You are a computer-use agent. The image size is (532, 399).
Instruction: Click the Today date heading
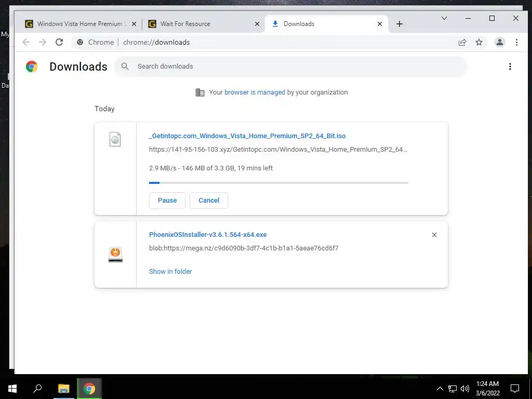click(x=104, y=109)
